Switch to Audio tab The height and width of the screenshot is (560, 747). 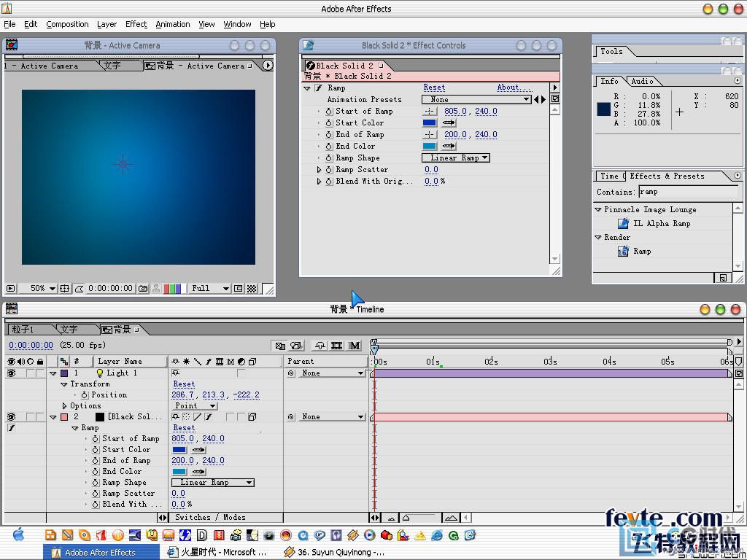[642, 82]
